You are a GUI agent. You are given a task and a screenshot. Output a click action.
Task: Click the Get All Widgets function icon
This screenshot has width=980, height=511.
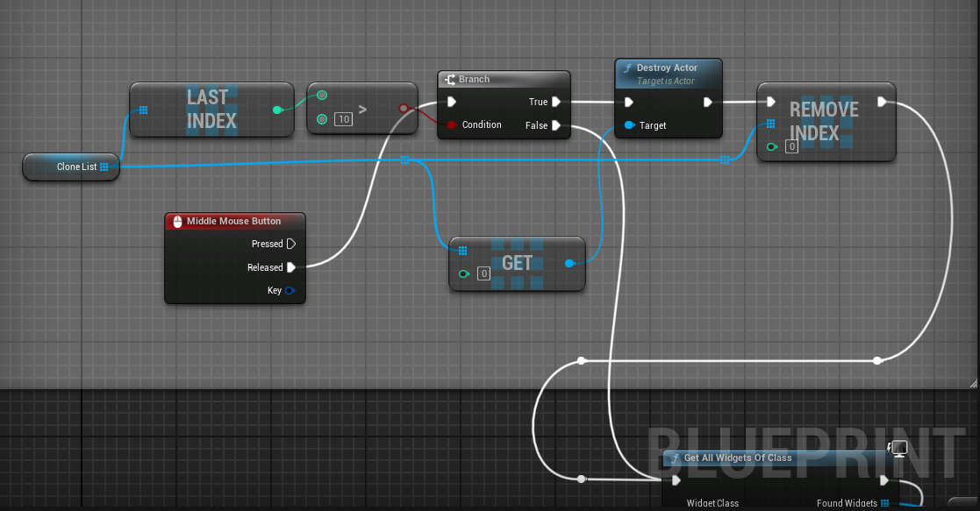click(676, 458)
